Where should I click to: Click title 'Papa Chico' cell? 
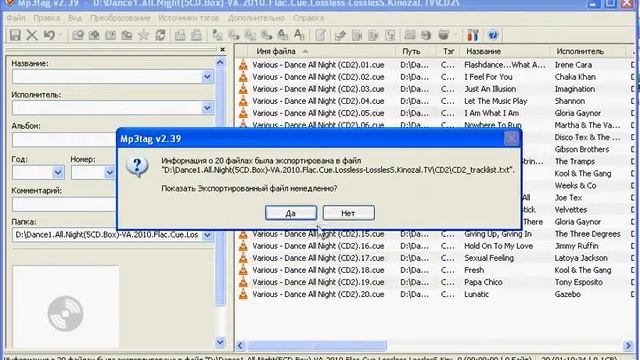tap(483, 282)
